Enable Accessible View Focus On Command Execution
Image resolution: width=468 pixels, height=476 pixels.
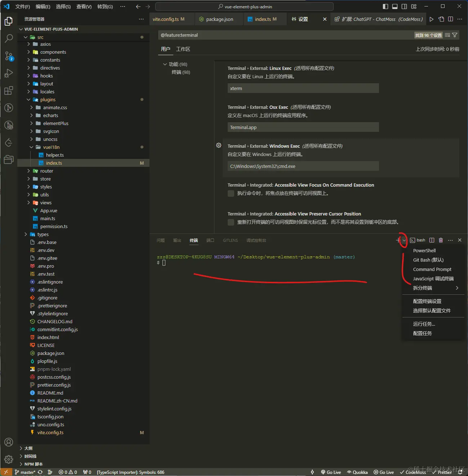click(231, 193)
